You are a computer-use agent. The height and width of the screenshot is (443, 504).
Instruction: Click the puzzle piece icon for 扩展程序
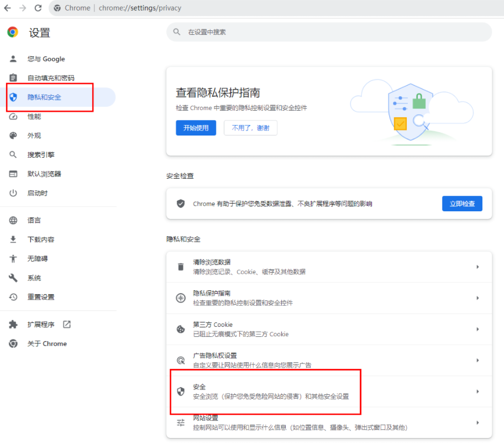tap(13, 324)
